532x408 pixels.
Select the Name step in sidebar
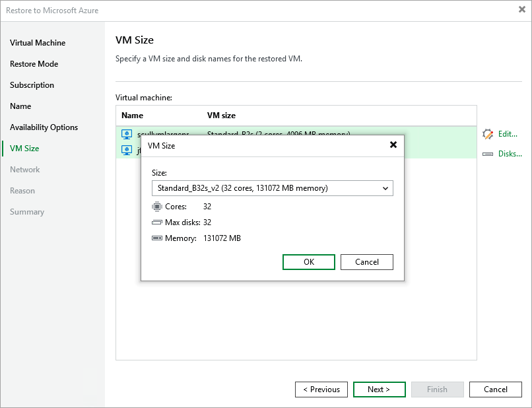(x=20, y=106)
